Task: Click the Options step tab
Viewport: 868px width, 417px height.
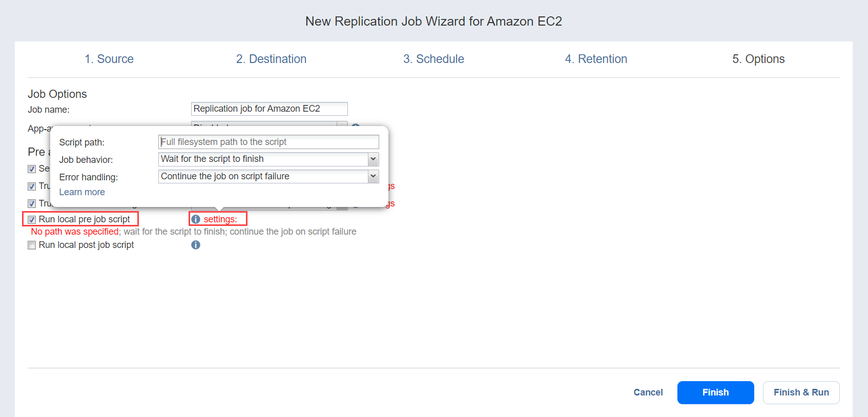Action: click(x=758, y=59)
